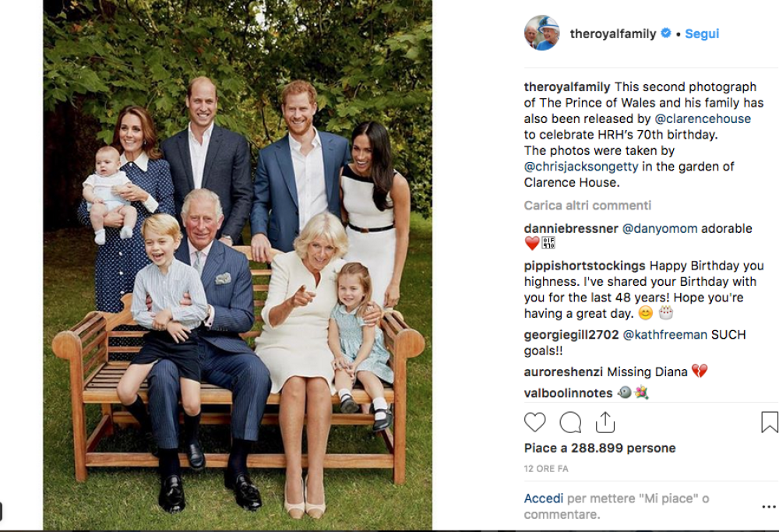Viewport: 779px width, 532px height.
Task: Share the post using the share icon
Action: coord(605,422)
